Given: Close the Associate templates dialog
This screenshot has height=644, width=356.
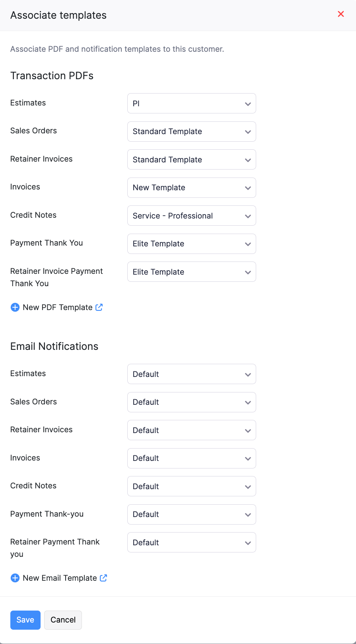Looking at the screenshot, I should (341, 14).
